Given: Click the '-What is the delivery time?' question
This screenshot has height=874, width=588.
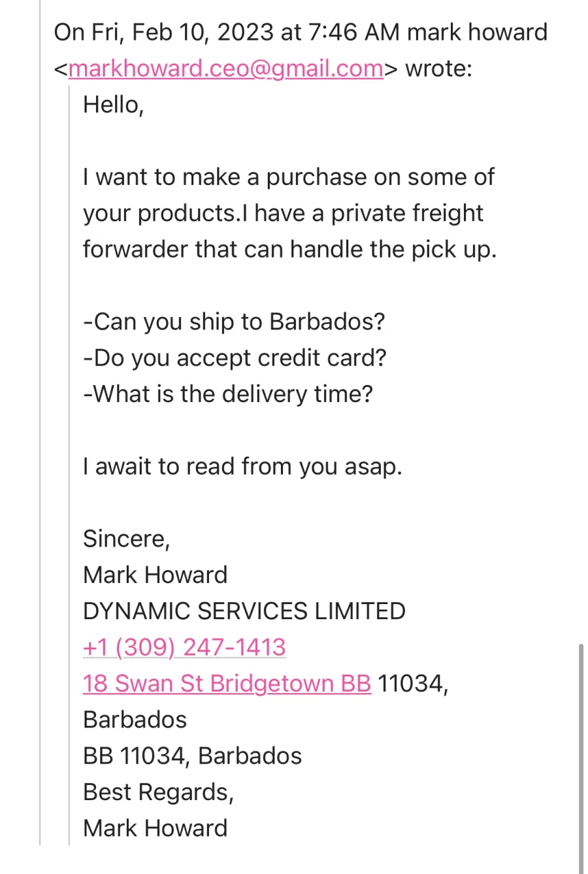Looking at the screenshot, I should point(227,394).
